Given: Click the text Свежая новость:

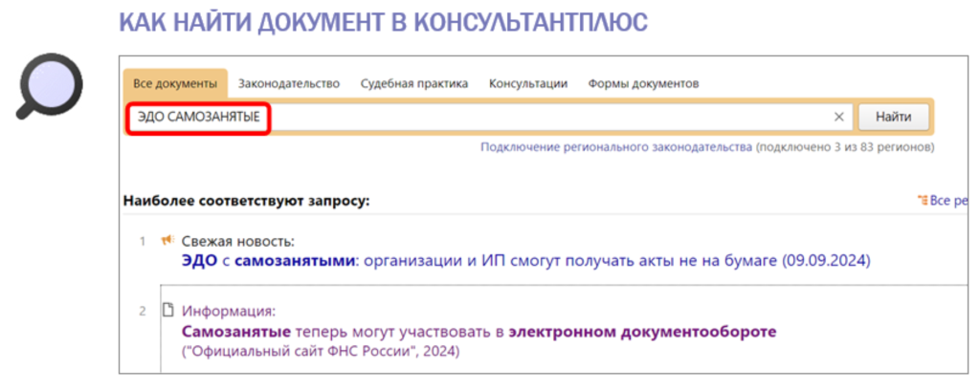Looking at the screenshot, I should pos(237,241).
